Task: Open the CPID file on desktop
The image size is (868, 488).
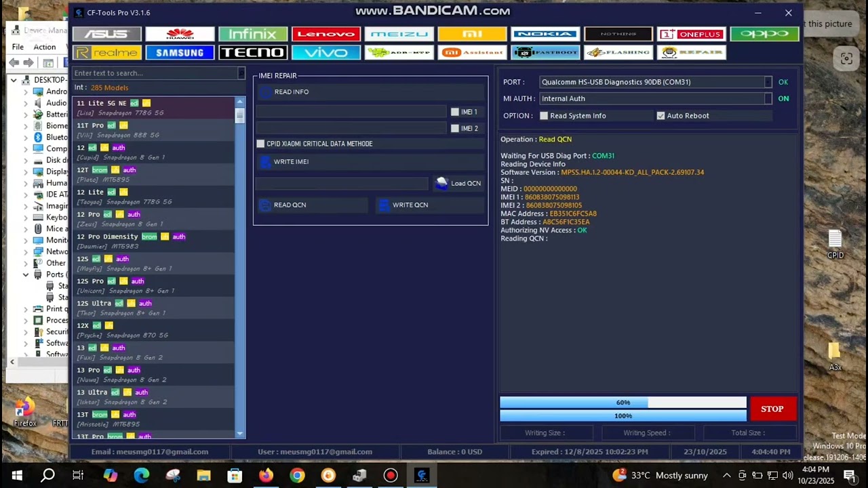Action: [835, 244]
